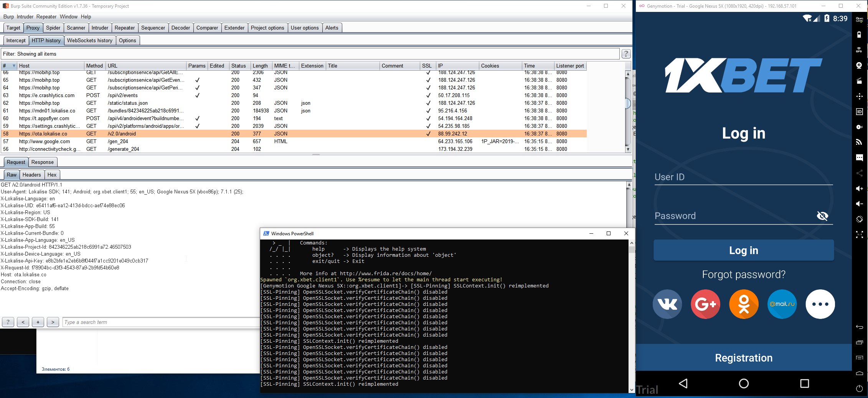Sign in with VK icon

click(x=667, y=304)
